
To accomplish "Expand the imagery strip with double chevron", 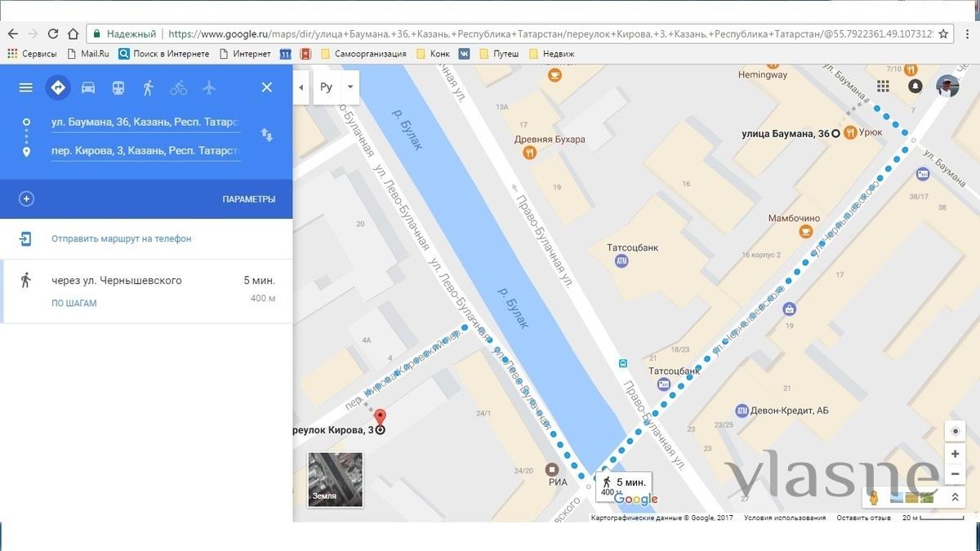I will click(x=955, y=497).
